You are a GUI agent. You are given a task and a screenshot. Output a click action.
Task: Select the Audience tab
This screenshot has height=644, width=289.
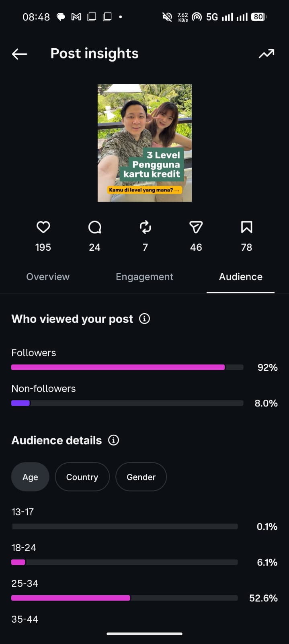point(240,277)
